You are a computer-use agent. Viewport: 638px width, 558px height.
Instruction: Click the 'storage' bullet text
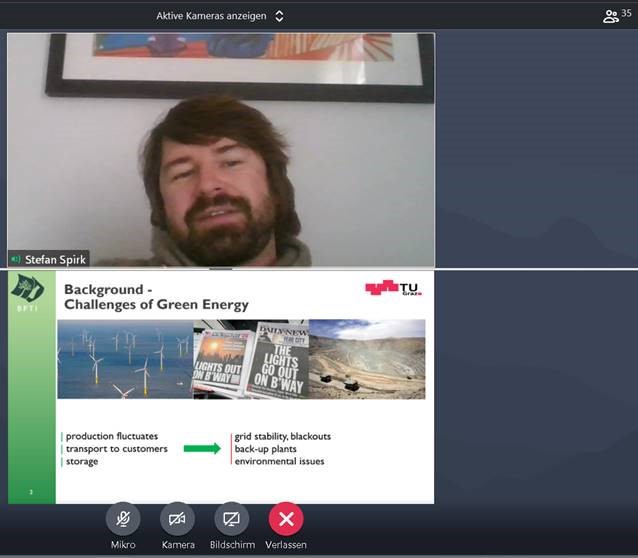point(82,462)
